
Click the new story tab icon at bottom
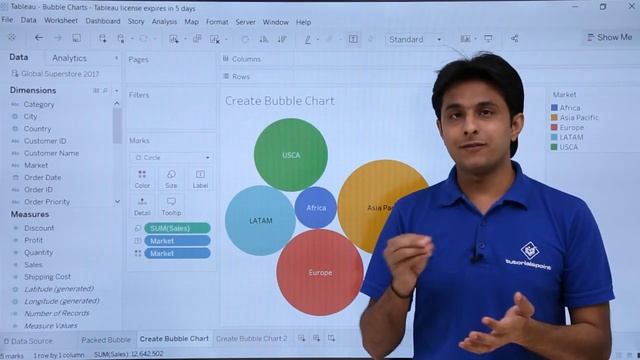(x=331, y=338)
